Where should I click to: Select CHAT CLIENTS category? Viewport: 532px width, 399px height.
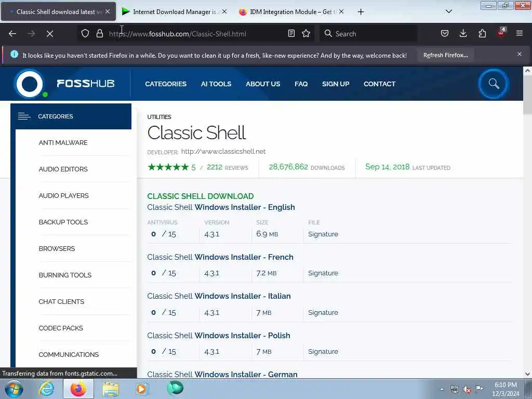pos(61,302)
